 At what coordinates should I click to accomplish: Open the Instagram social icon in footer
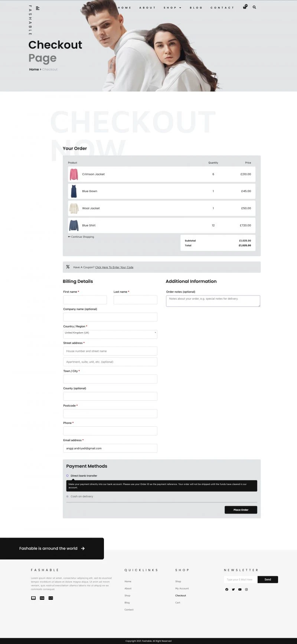(246, 589)
